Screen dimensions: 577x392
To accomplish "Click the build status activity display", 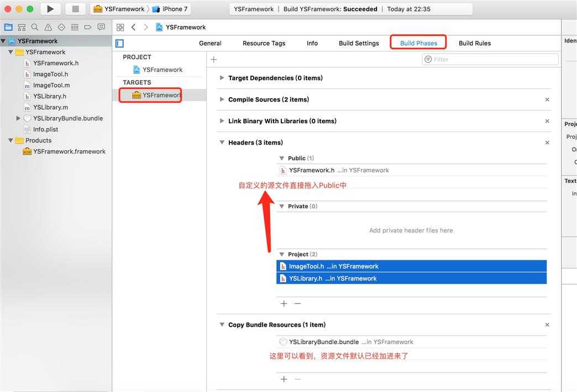I will [x=351, y=9].
